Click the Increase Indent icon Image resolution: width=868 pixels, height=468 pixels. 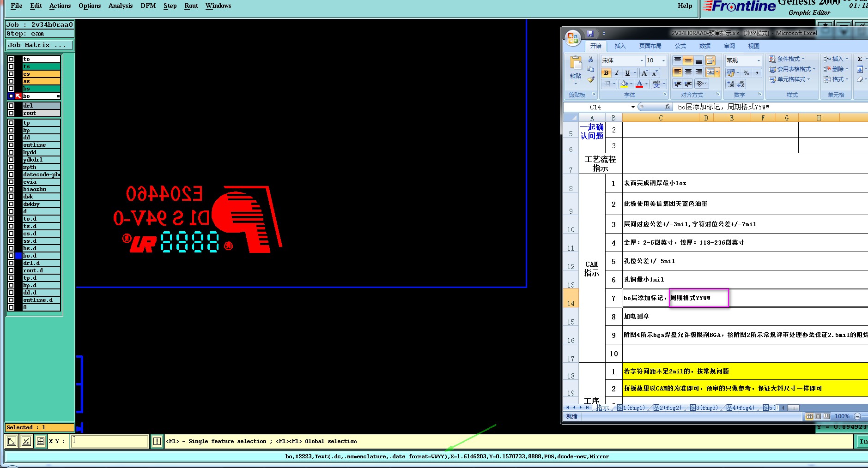688,84
